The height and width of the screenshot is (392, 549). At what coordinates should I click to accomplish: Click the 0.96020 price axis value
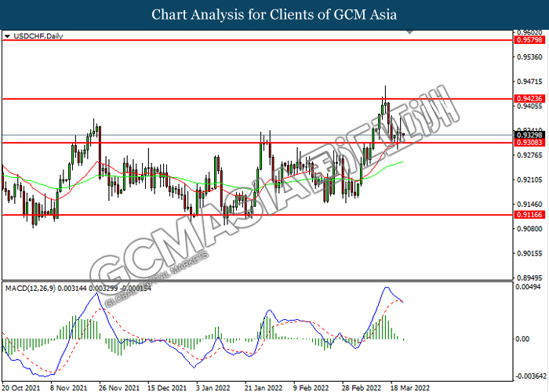tap(529, 33)
